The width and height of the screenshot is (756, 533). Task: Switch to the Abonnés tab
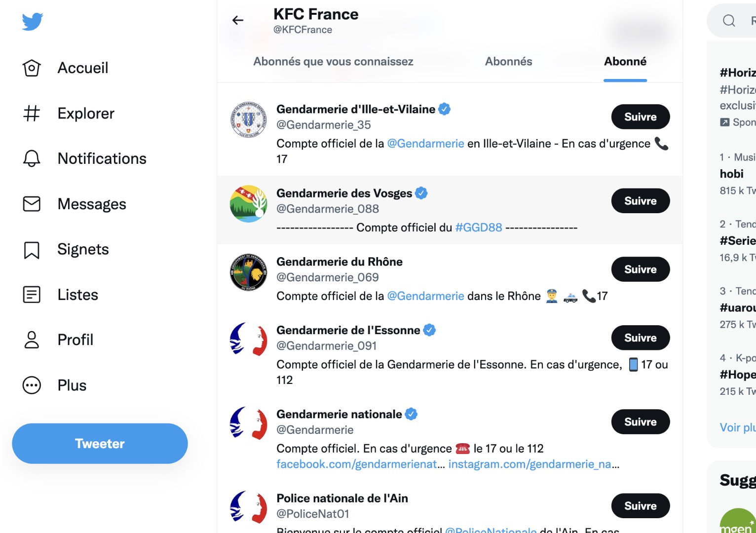(x=508, y=62)
